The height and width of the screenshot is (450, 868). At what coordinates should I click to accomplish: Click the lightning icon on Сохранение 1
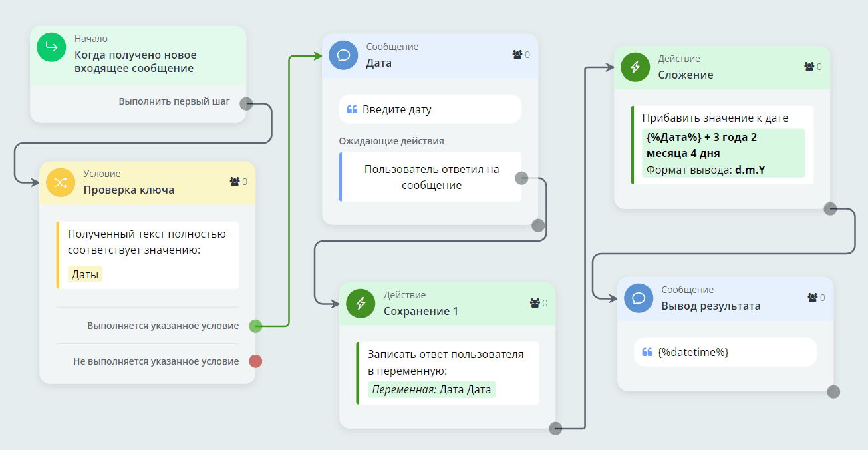pos(361,304)
